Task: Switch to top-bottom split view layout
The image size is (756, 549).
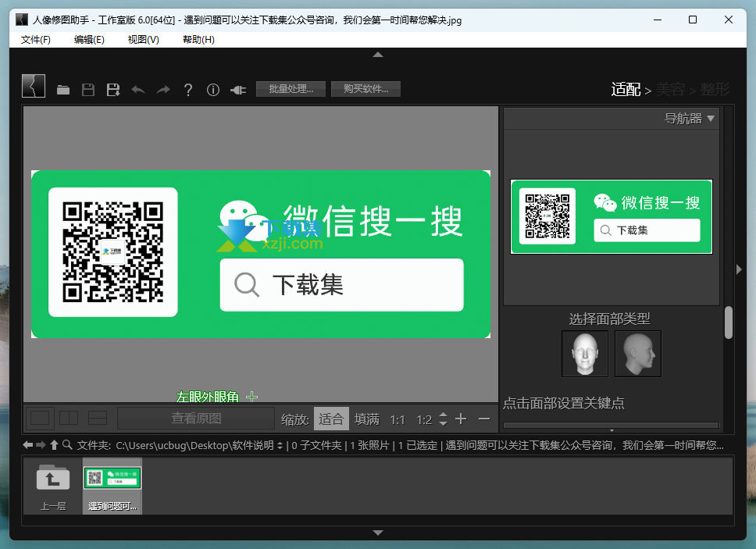Action: 98,418
